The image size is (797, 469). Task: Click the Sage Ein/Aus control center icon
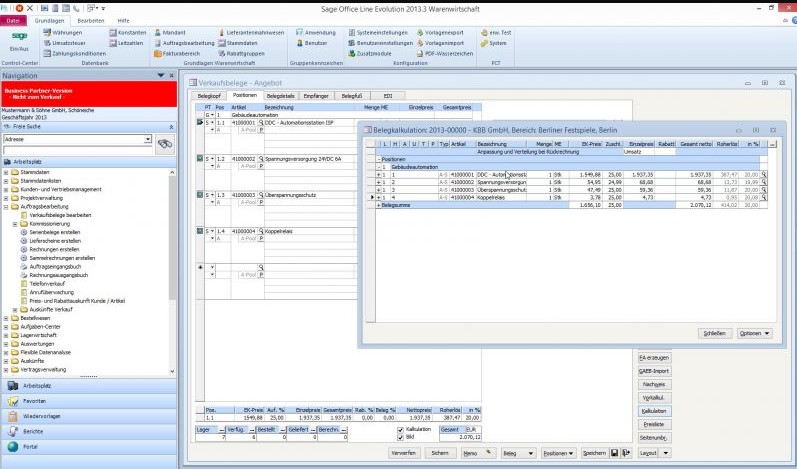coord(19,40)
